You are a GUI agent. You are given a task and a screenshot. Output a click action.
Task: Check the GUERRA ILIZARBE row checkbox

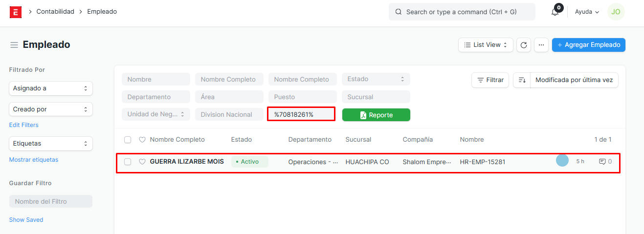pos(128,162)
